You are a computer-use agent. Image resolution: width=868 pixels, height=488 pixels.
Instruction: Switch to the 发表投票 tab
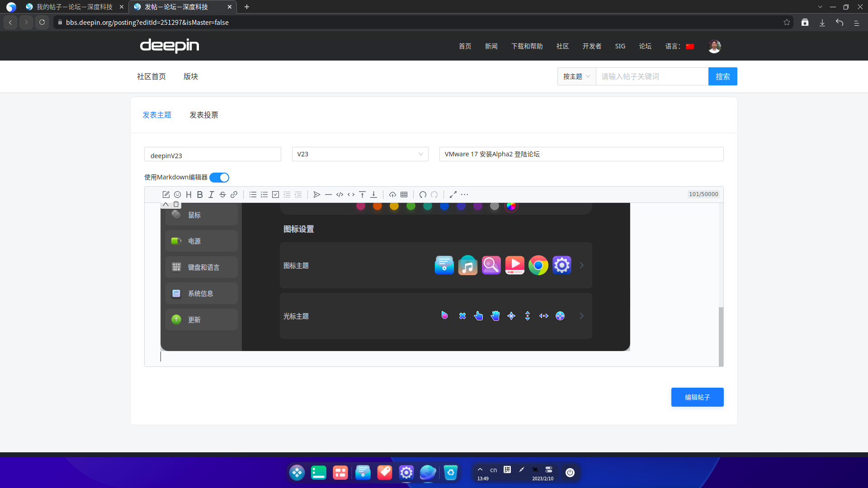203,115
